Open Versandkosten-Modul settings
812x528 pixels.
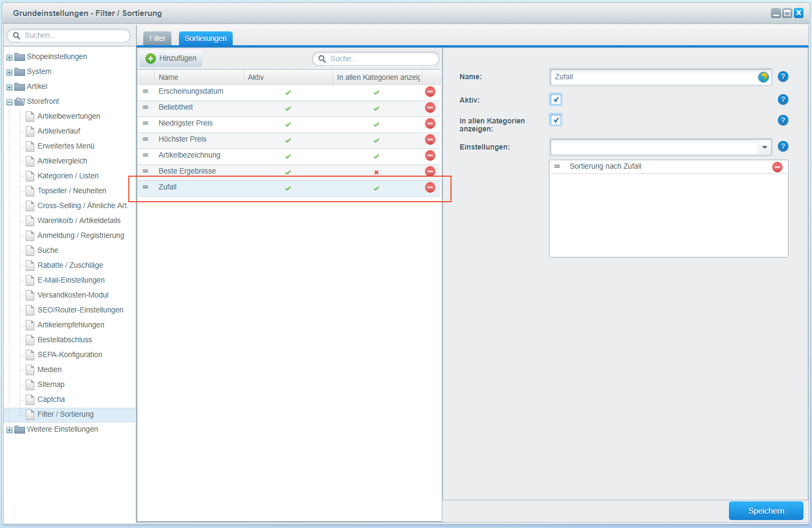click(73, 295)
